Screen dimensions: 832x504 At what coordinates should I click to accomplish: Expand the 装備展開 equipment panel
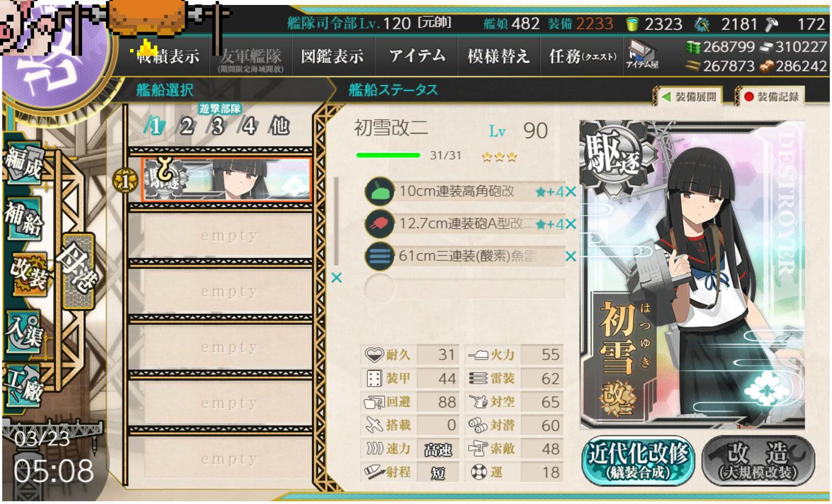click(691, 97)
